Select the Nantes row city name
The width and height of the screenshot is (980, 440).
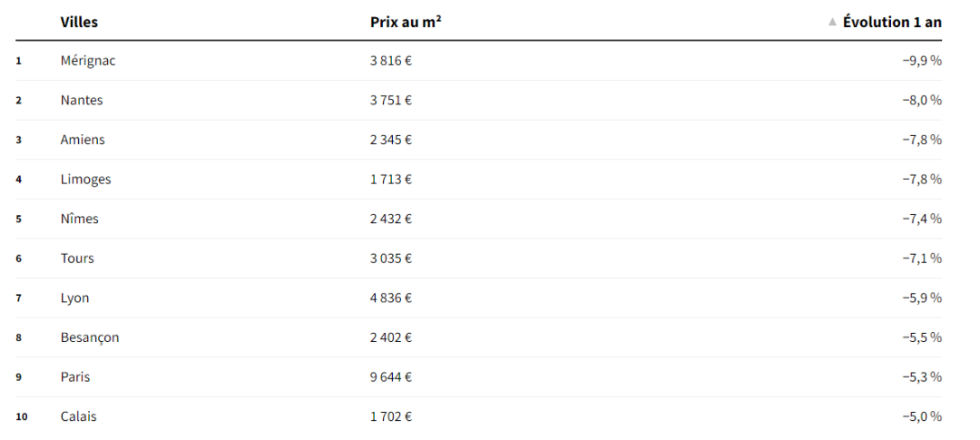pyautogui.click(x=82, y=100)
